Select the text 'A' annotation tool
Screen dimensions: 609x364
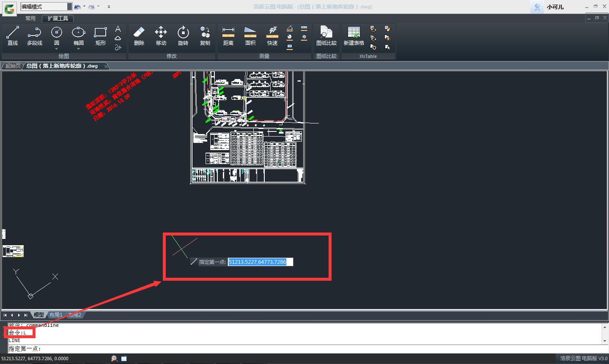click(118, 29)
